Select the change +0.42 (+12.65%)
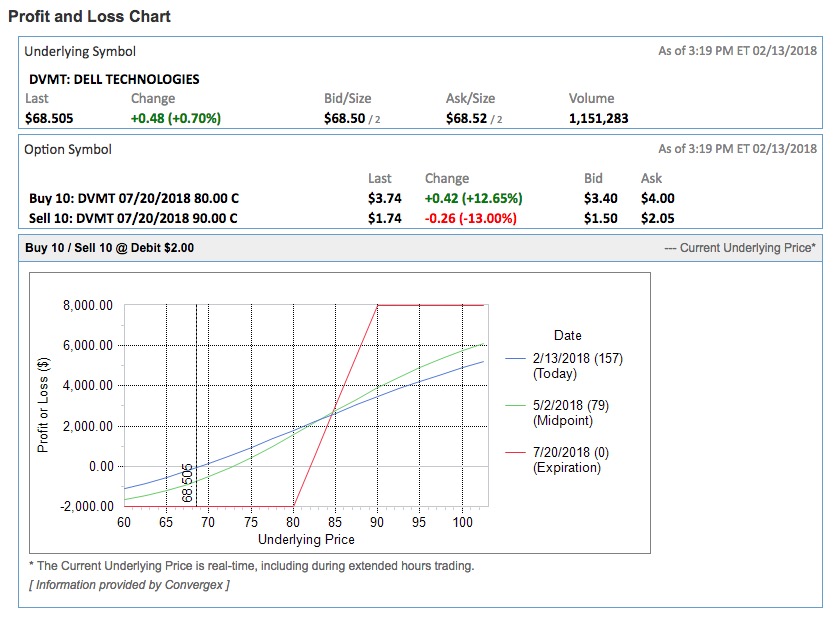The image size is (835, 624). tap(473, 198)
